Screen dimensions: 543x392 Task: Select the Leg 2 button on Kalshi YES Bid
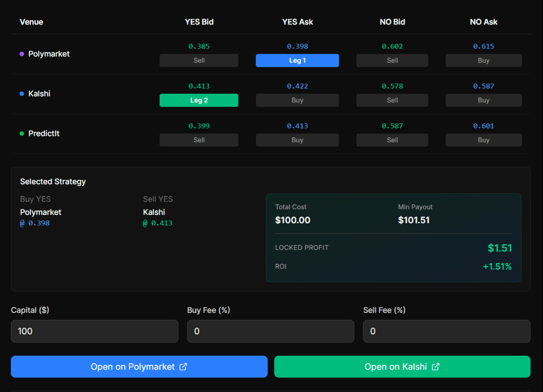coord(199,100)
